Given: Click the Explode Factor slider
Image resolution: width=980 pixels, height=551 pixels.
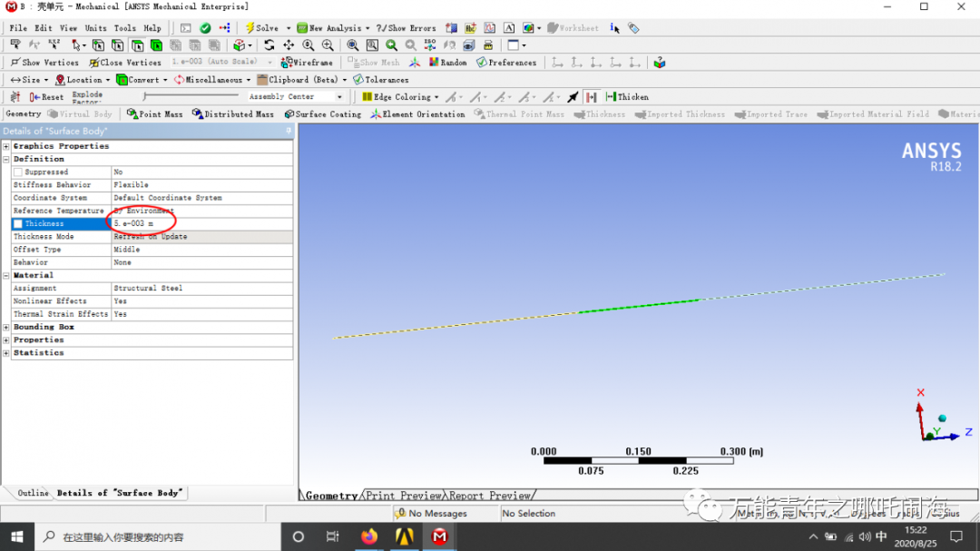Looking at the screenshot, I should (191, 96).
